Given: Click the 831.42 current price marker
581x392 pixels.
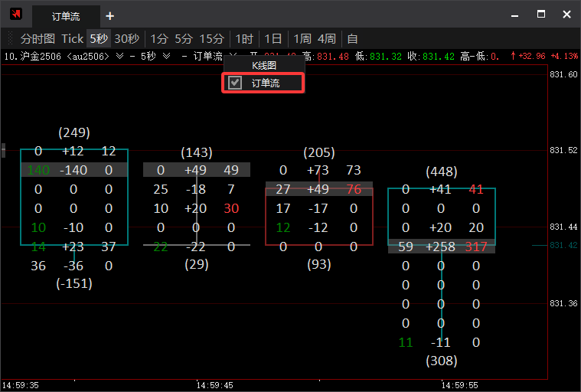Looking at the screenshot, I should [562, 245].
